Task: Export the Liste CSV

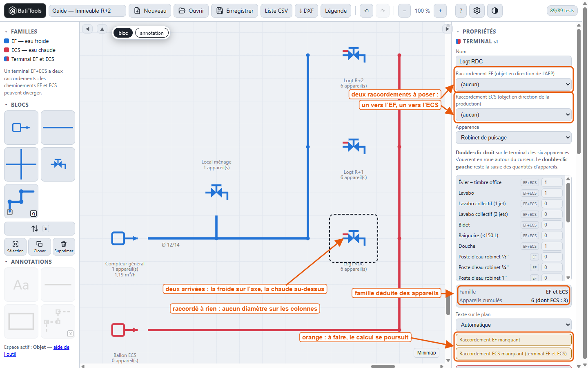Action: click(276, 11)
